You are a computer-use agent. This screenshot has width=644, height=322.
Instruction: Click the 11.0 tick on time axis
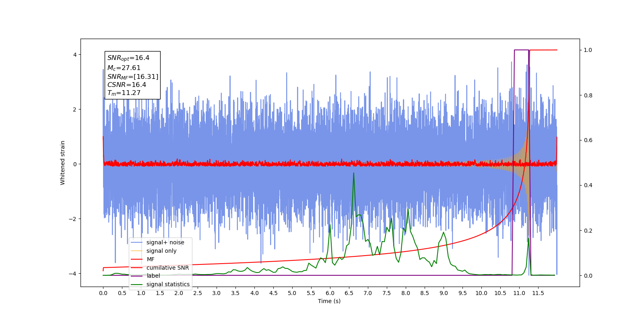click(519, 293)
